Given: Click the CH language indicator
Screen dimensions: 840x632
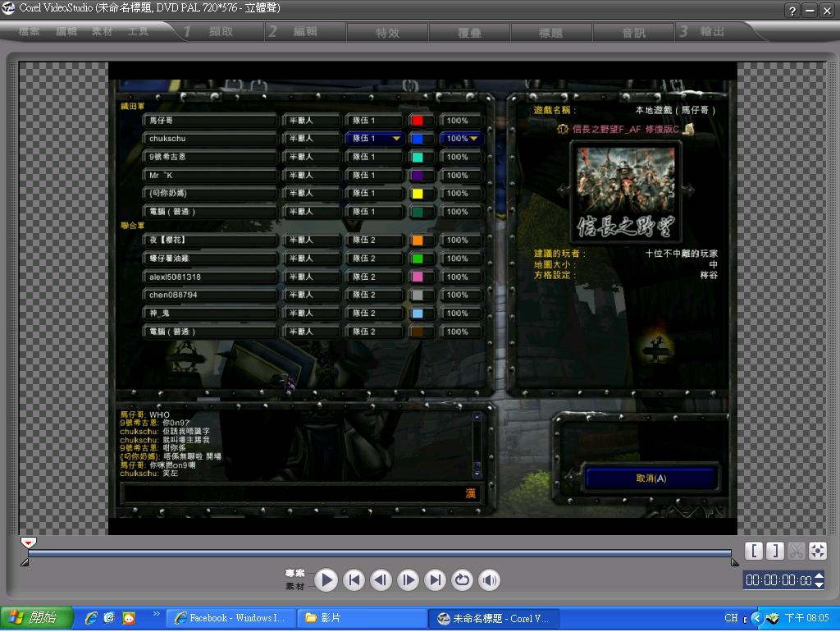Looking at the screenshot, I should [x=731, y=618].
